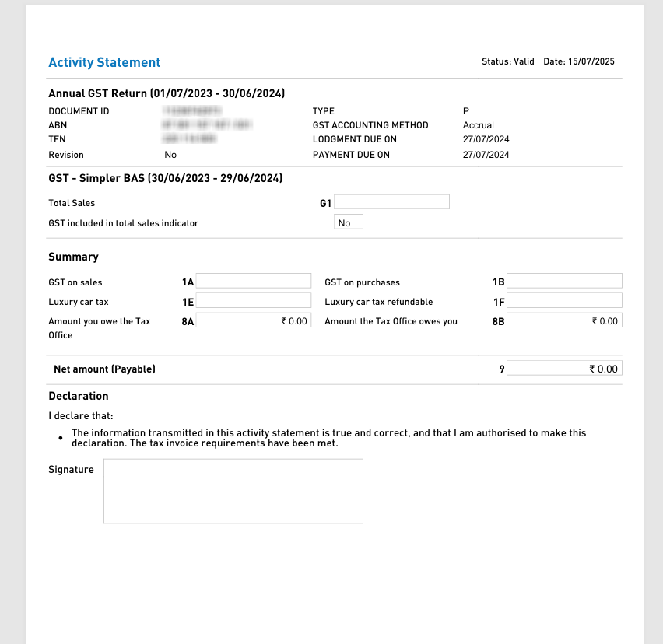Select the GST included indicator 'No' box

[x=348, y=223]
